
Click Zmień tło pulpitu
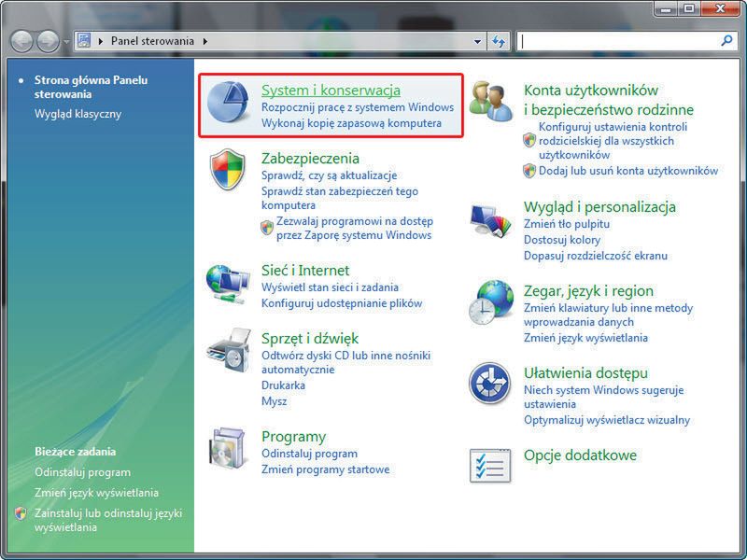coord(567,224)
